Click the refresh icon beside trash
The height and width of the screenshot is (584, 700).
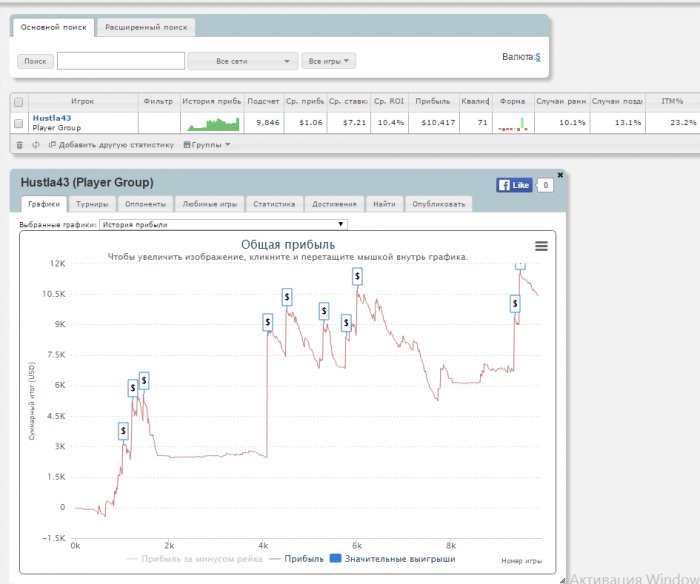coord(35,145)
